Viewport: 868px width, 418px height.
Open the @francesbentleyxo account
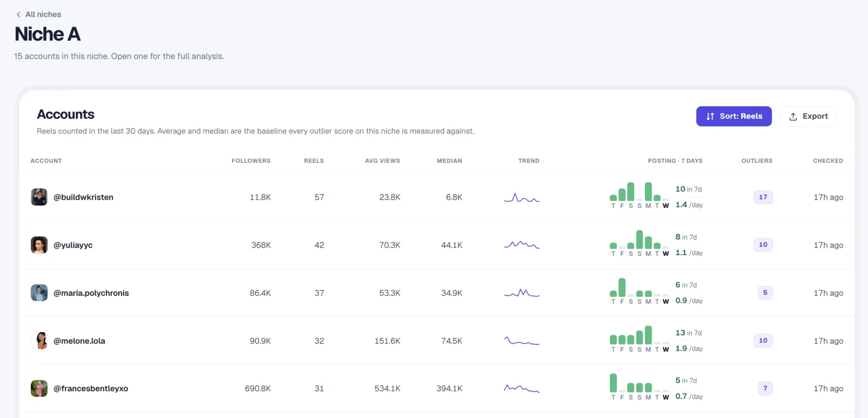[91, 389]
